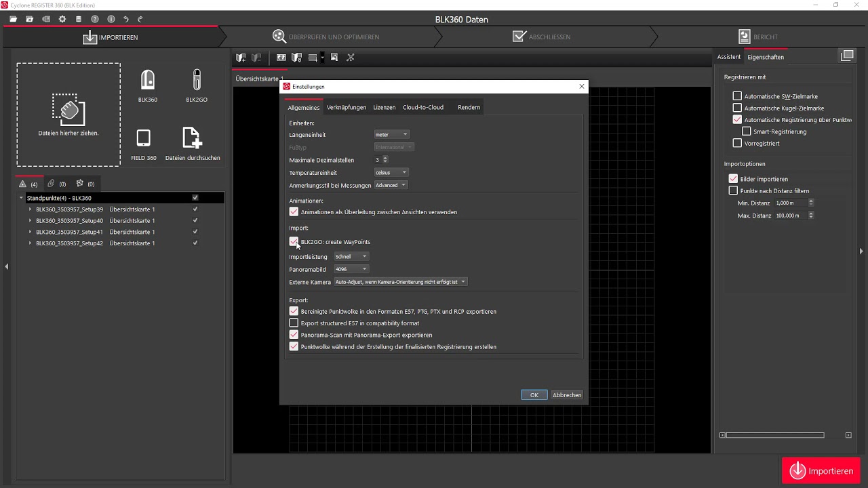This screenshot has width=868, height=488.
Task: Open the BERICHT stage
Action: [x=757, y=37]
